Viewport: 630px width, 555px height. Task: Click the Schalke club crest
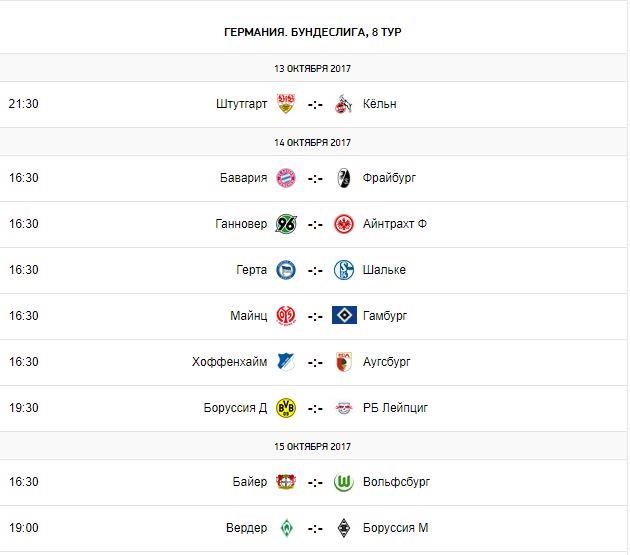(344, 270)
